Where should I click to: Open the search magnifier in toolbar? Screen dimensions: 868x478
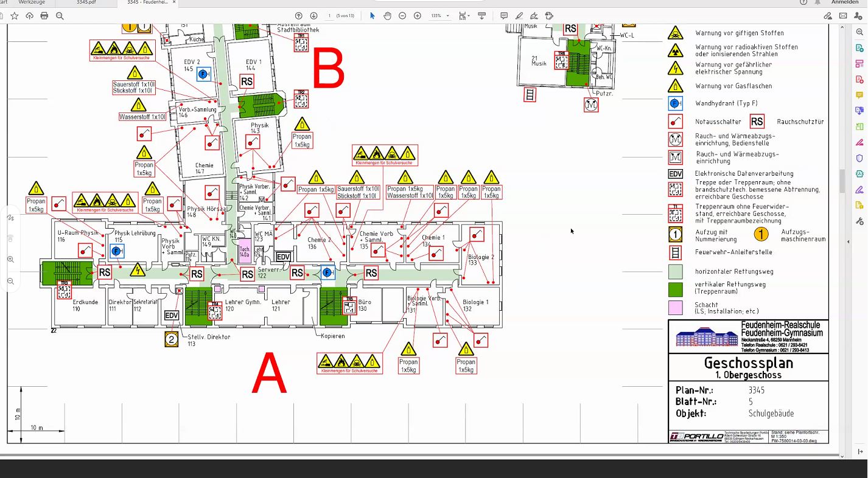tap(60, 16)
